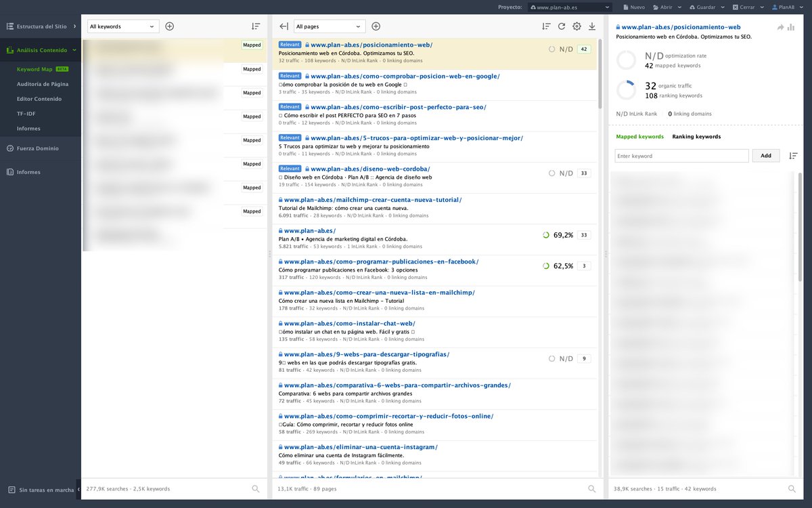Click 62,5% optimization progress circle
Screen dimensions: 812x508
[x=546, y=266]
